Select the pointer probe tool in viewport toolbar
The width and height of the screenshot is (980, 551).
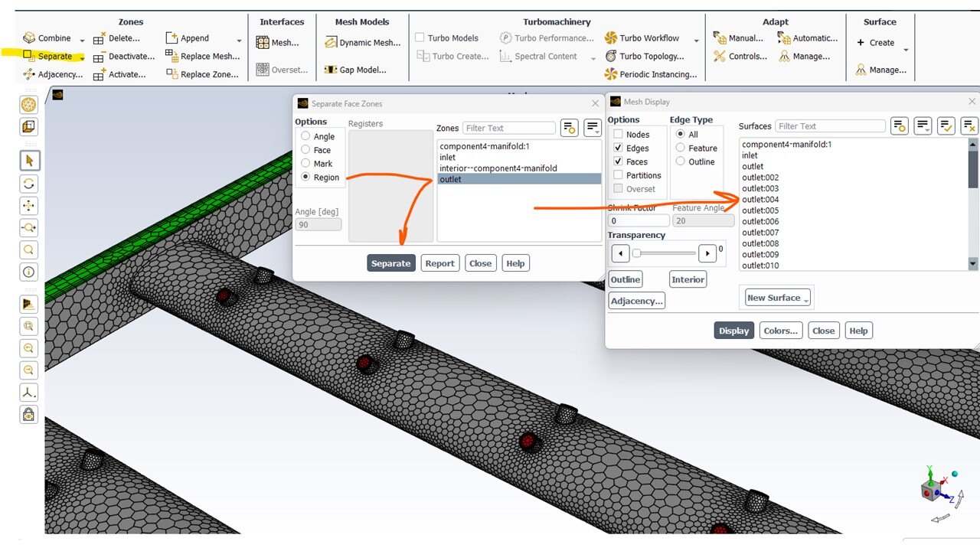pos(28,161)
